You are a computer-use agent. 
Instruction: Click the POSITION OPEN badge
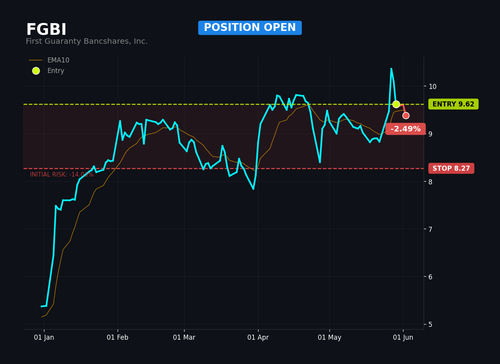[250, 28]
